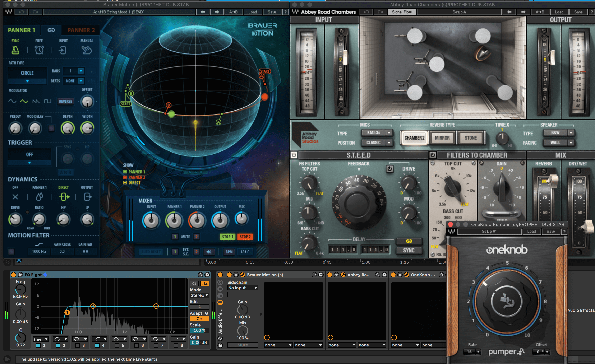Set dynamics to Panner 1 icon

pos(39,197)
